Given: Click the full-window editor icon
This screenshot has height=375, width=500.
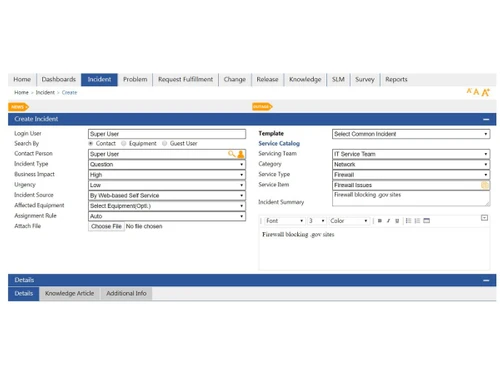Looking at the screenshot, I should coord(426,221).
